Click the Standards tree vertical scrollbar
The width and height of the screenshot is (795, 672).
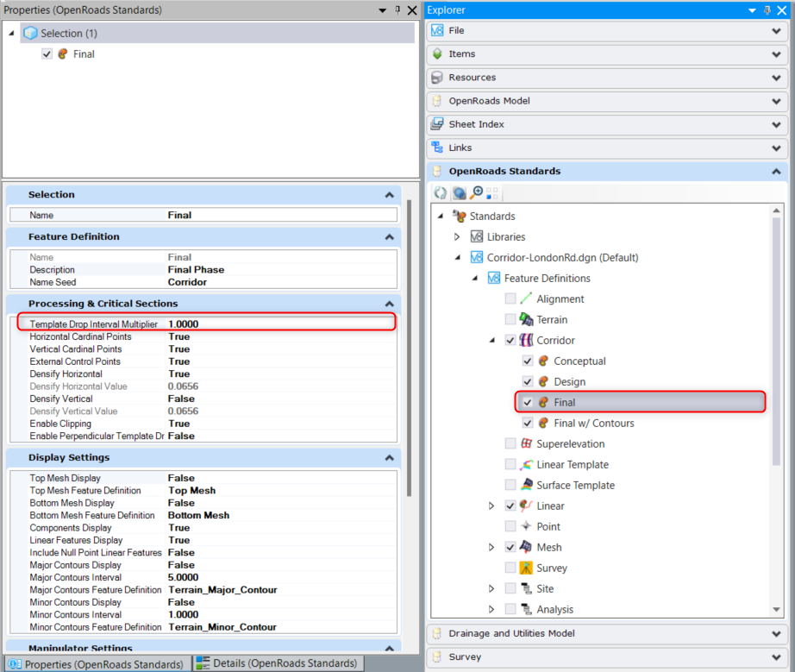(776, 341)
